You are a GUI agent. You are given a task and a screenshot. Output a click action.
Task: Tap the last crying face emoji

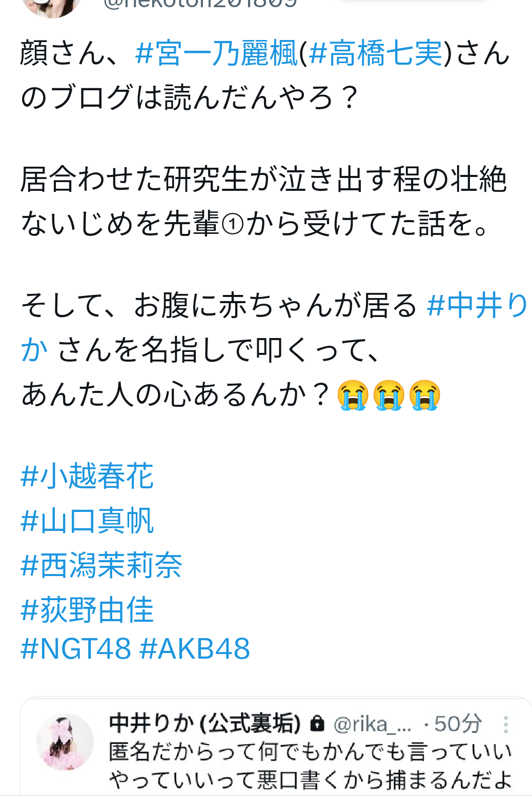425,395
